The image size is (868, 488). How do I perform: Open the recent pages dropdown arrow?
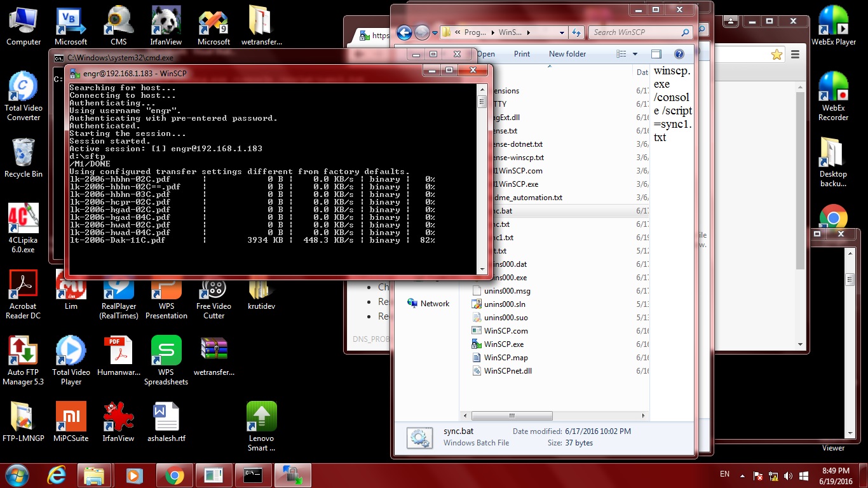tap(435, 32)
